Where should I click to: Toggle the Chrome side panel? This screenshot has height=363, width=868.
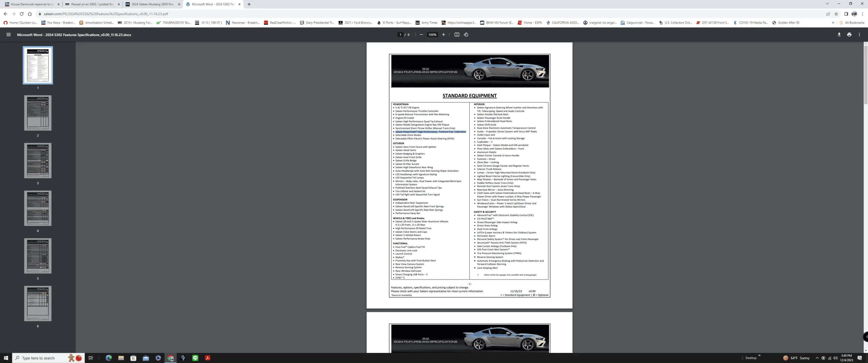point(846,14)
